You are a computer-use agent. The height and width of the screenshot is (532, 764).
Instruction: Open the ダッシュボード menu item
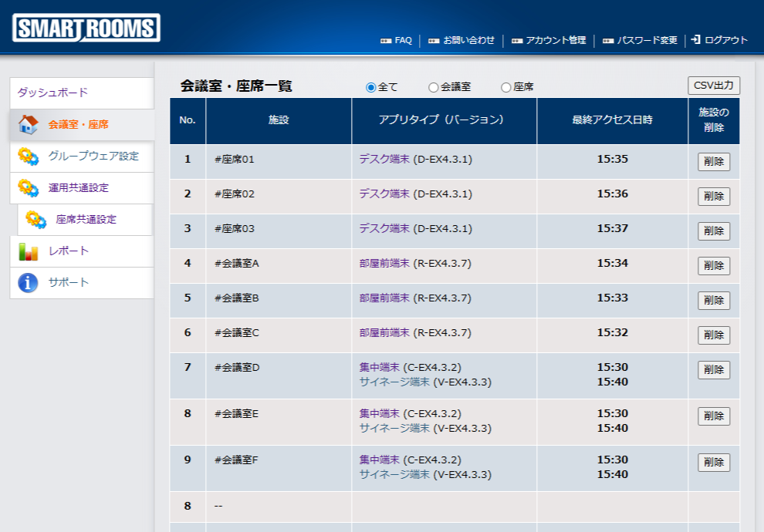(x=52, y=93)
